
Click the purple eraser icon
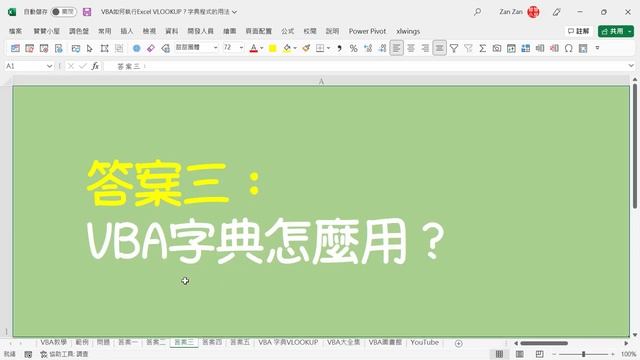point(151,48)
